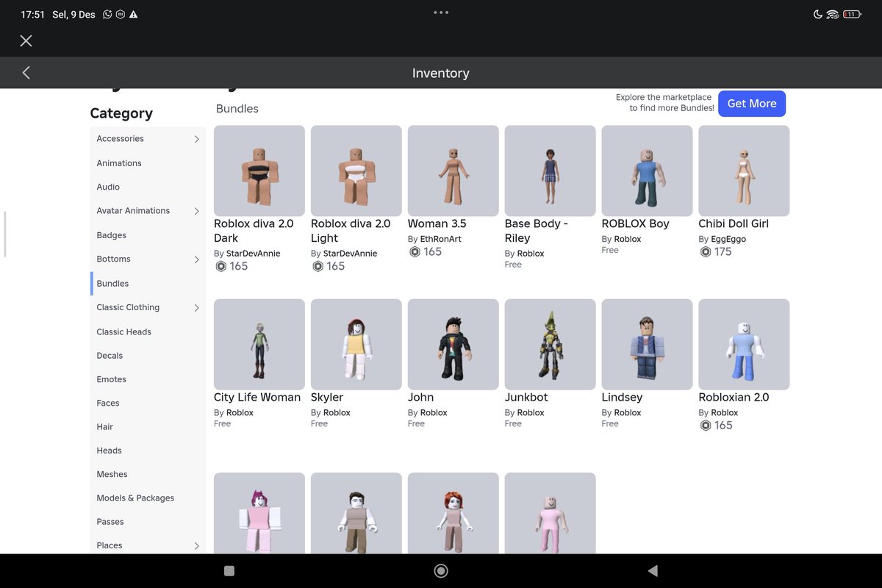Tap the back arrow on the Inventory header
This screenshot has width=882, height=588.
click(x=26, y=73)
